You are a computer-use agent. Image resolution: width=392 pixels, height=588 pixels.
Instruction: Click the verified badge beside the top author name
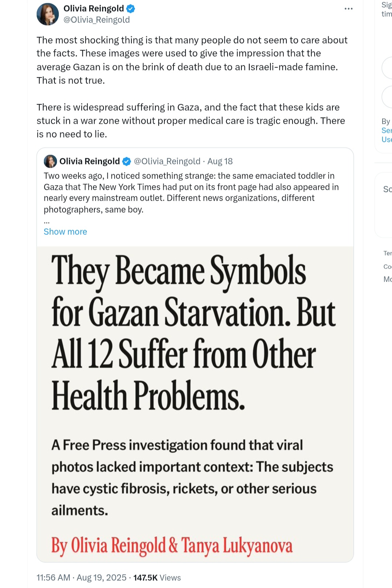click(x=131, y=8)
